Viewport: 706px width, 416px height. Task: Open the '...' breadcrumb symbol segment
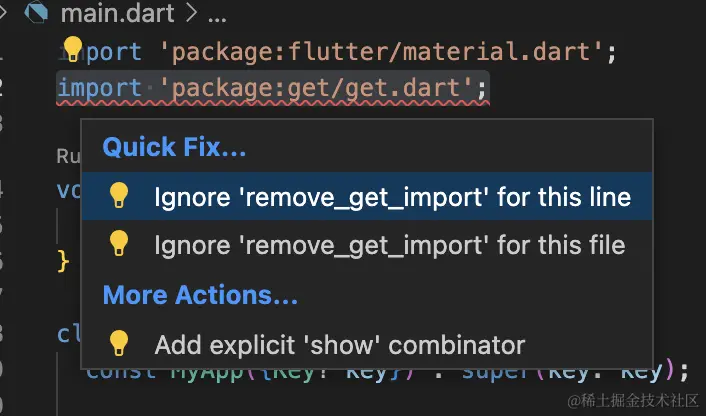217,18
